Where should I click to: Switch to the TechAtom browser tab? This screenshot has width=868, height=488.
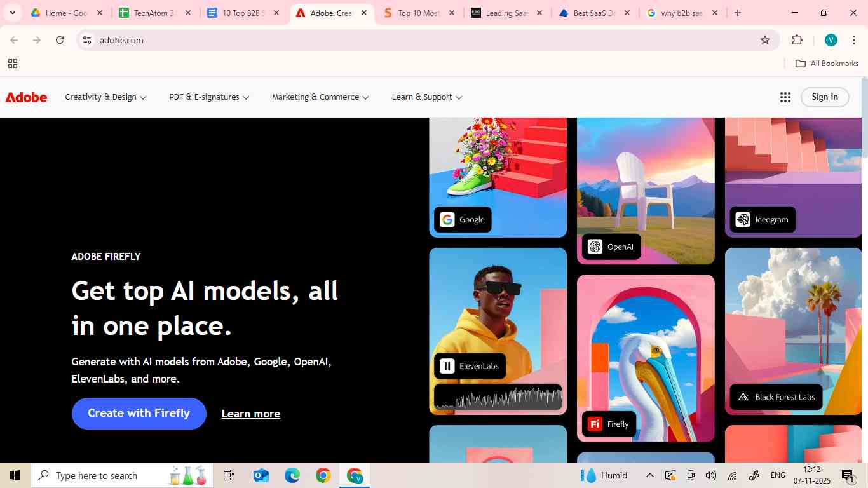[x=153, y=12]
